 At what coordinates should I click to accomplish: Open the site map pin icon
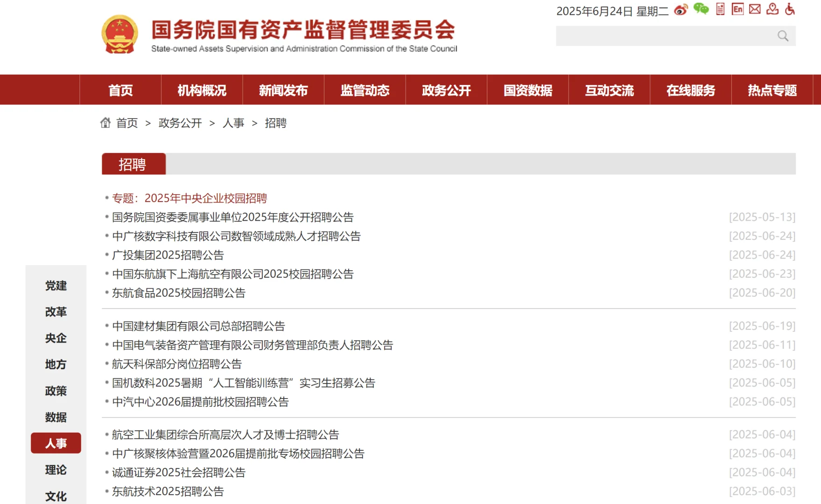772,9
